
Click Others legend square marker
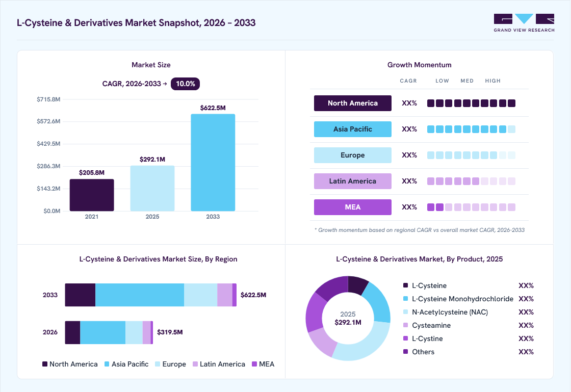pos(406,352)
